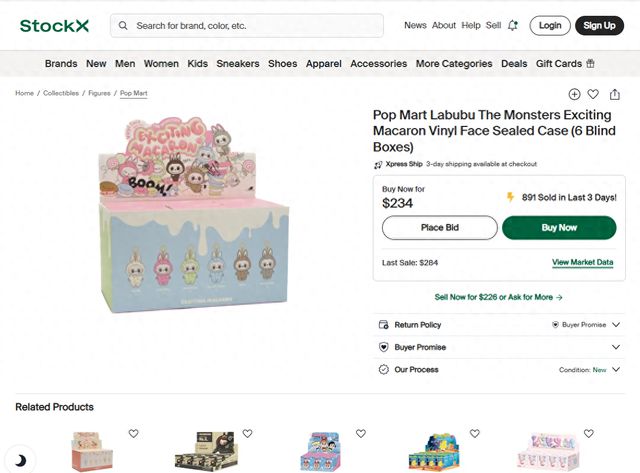Expand the Buyer Promise section
Viewport: 640px width, 473px height.
(x=499, y=347)
